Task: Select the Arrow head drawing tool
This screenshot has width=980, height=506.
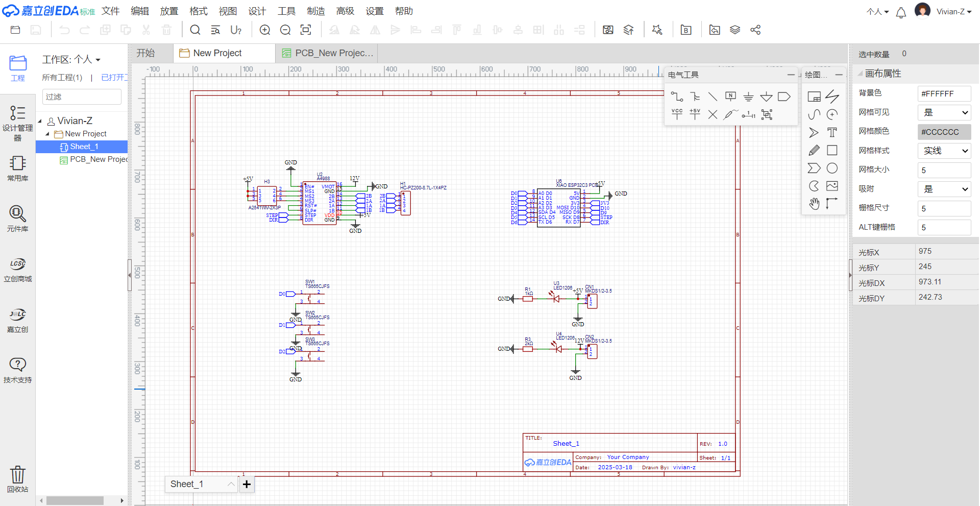Action: click(x=814, y=133)
